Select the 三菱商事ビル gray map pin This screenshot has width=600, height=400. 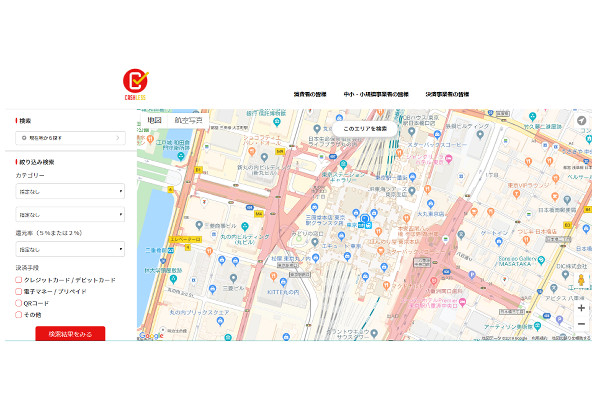click(x=199, y=225)
